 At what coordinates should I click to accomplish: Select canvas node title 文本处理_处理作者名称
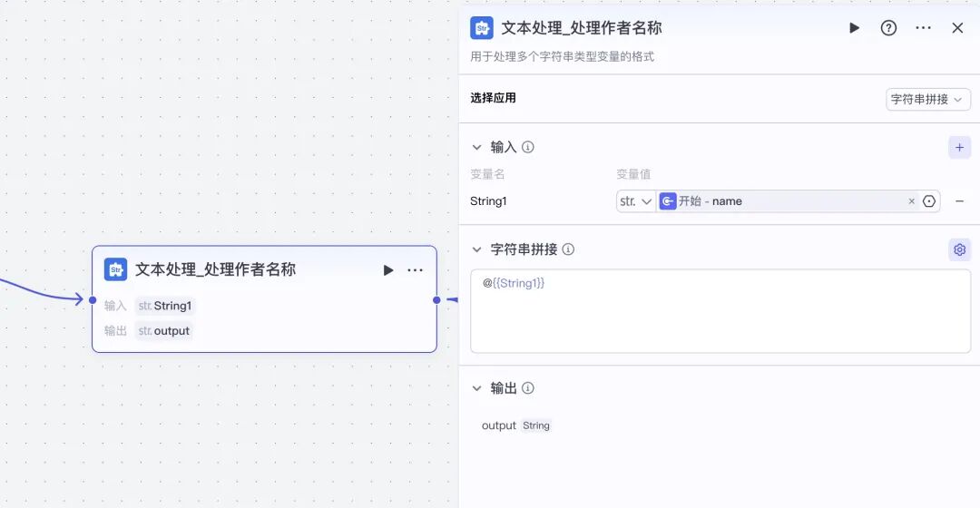point(215,270)
